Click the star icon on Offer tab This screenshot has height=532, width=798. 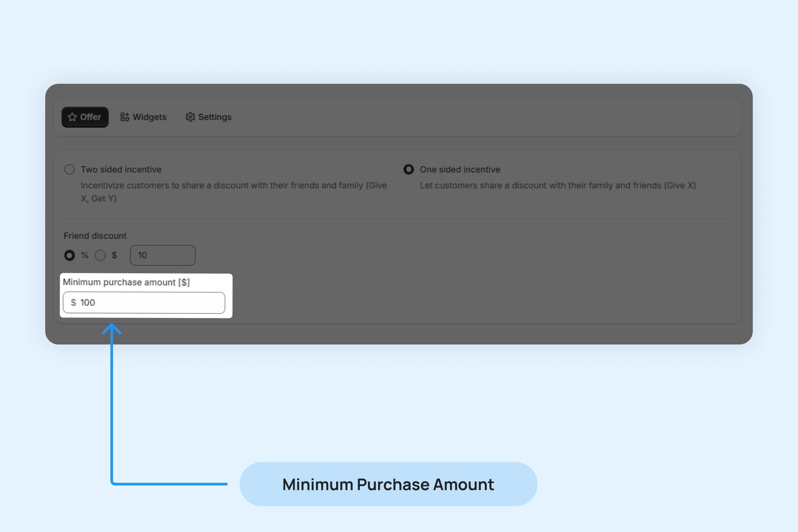[72, 117]
